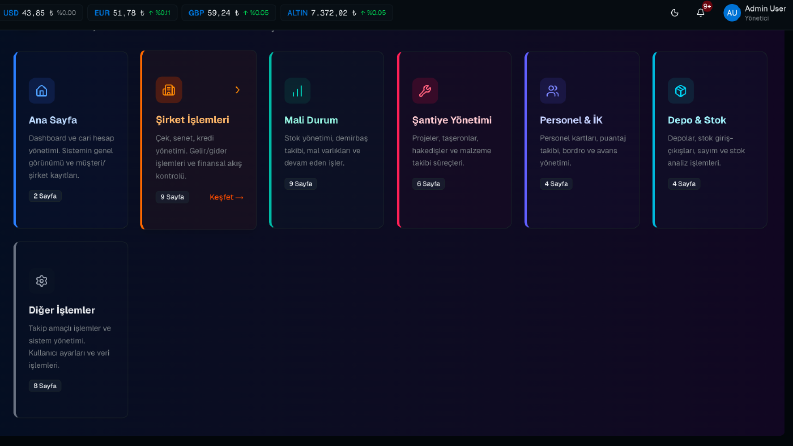Image resolution: width=793 pixels, height=446 pixels.
Task: Open the Şirket İşlemleri card title
Action: (x=192, y=119)
